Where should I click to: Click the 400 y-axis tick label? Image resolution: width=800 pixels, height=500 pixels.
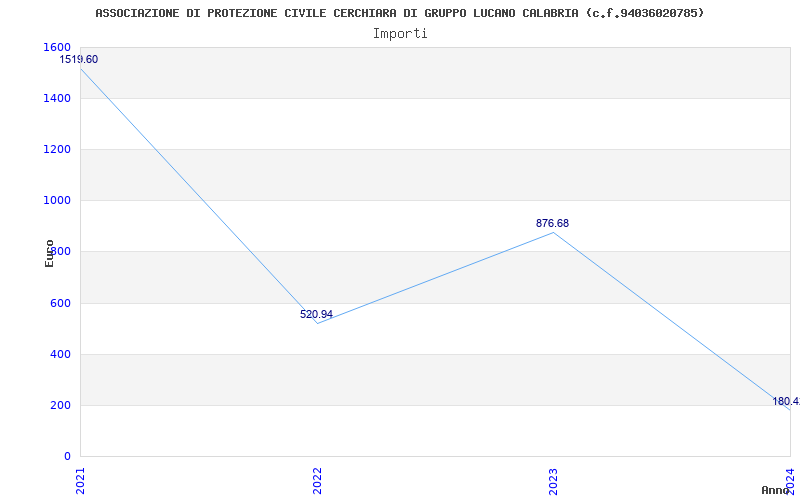pos(61,355)
